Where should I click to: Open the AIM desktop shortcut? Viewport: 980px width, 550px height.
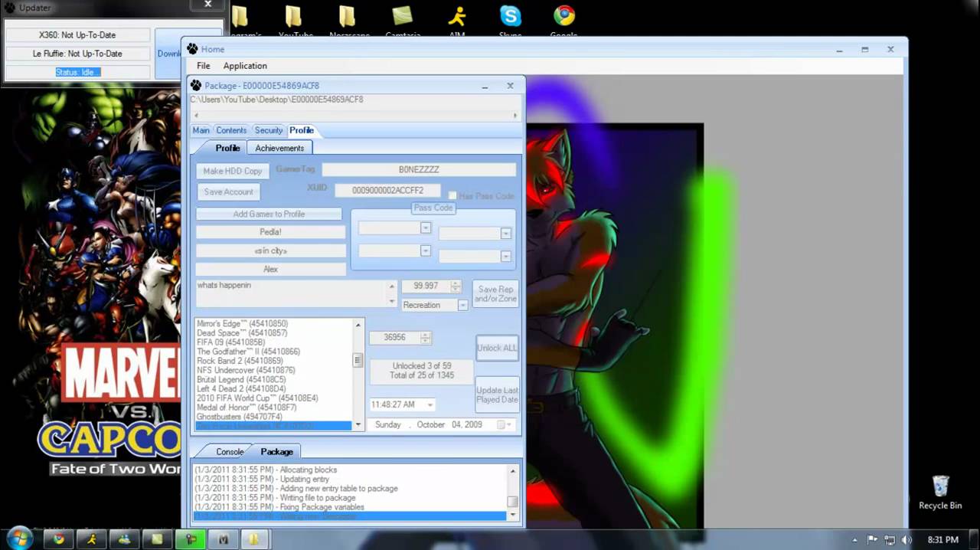point(457,21)
